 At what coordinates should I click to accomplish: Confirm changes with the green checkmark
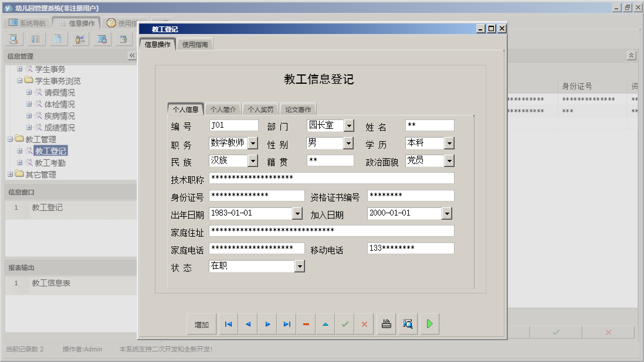point(344,323)
